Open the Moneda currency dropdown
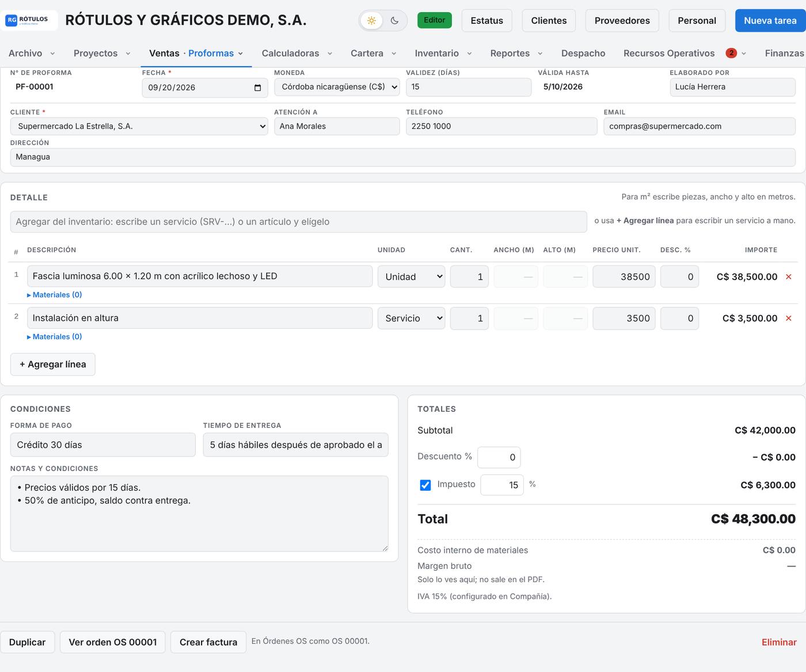 tap(337, 87)
